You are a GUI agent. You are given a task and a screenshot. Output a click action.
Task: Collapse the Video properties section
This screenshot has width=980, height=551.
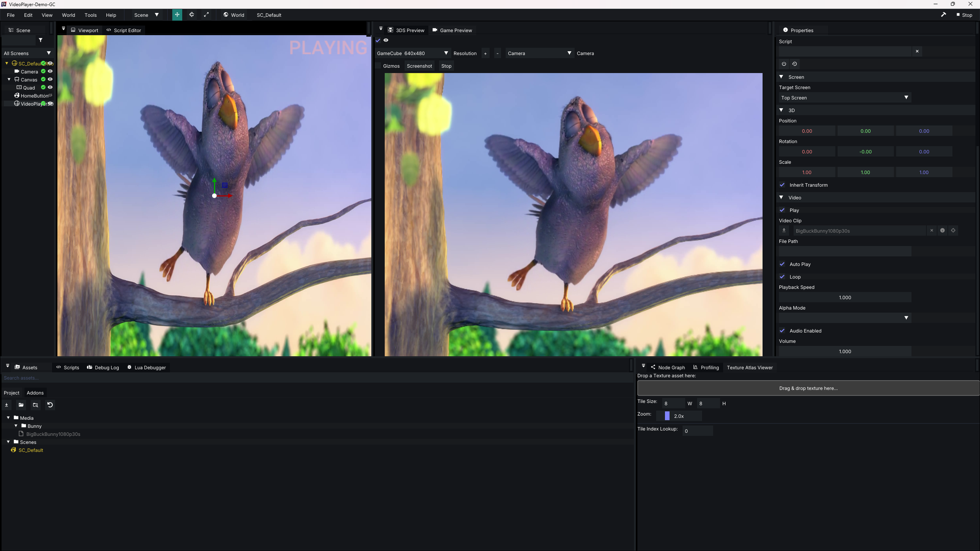point(781,198)
